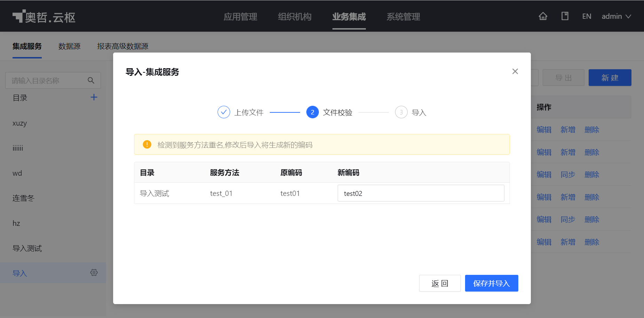Open 应用管理 menu
Screen dimensions: 644x318
[x=241, y=17]
